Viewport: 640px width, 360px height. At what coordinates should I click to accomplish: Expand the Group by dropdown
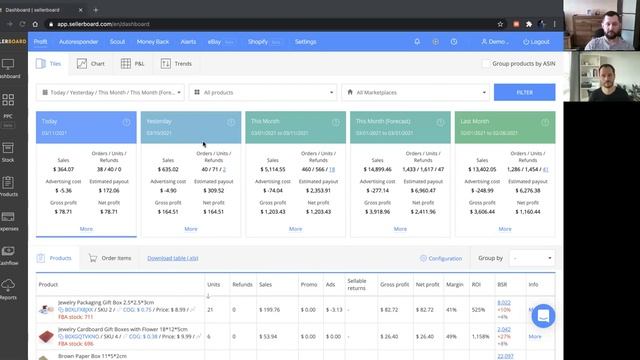point(532,258)
